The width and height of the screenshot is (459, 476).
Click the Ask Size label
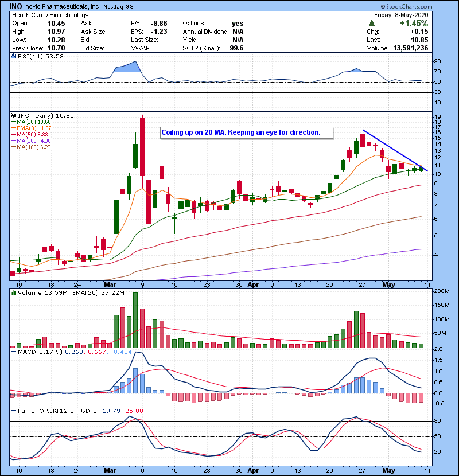click(94, 32)
